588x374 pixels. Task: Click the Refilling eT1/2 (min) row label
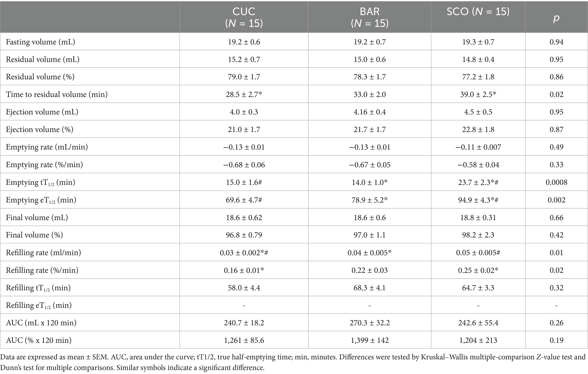39,305
